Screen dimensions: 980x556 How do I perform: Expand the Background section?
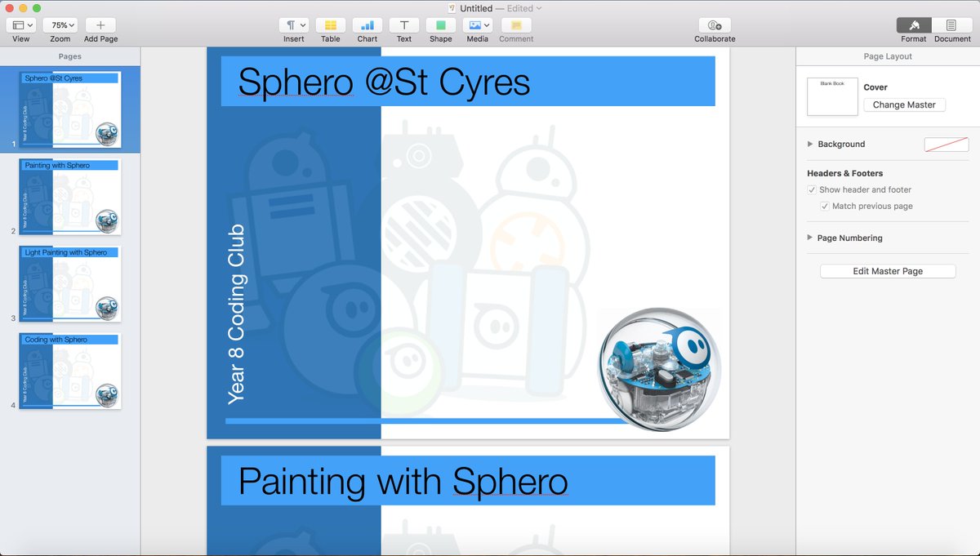coord(810,144)
